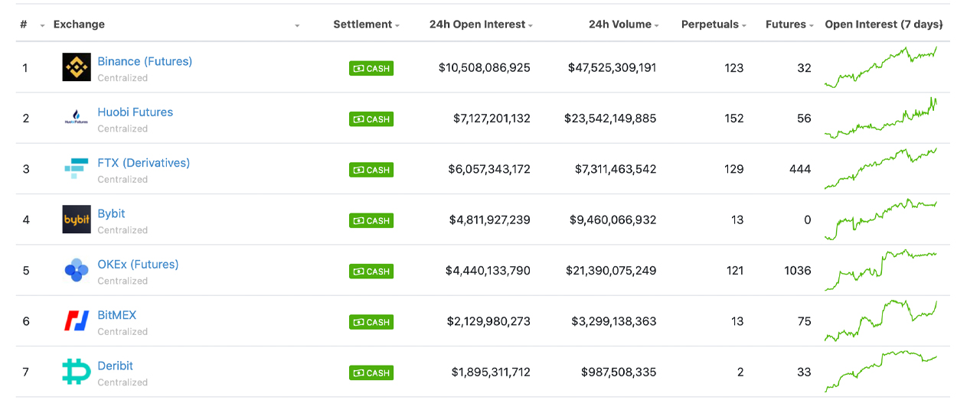Click open interest value $7,127,201,132
The width and height of the screenshot is (980, 413).
(x=492, y=119)
